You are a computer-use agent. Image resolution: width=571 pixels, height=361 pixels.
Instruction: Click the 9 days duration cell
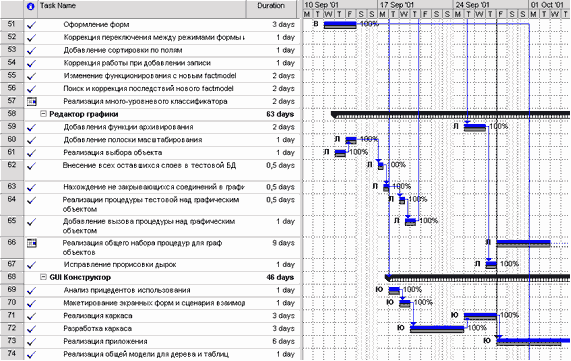(283, 243)
